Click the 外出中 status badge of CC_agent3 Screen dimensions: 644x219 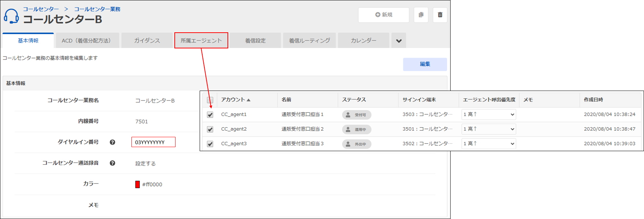[357, 144]
